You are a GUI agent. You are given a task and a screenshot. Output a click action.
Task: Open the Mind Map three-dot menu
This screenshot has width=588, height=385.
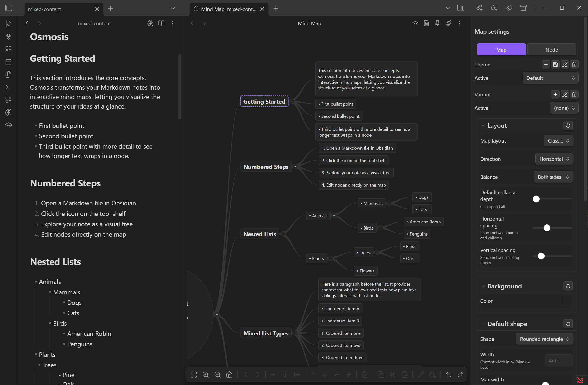(460, 23)
